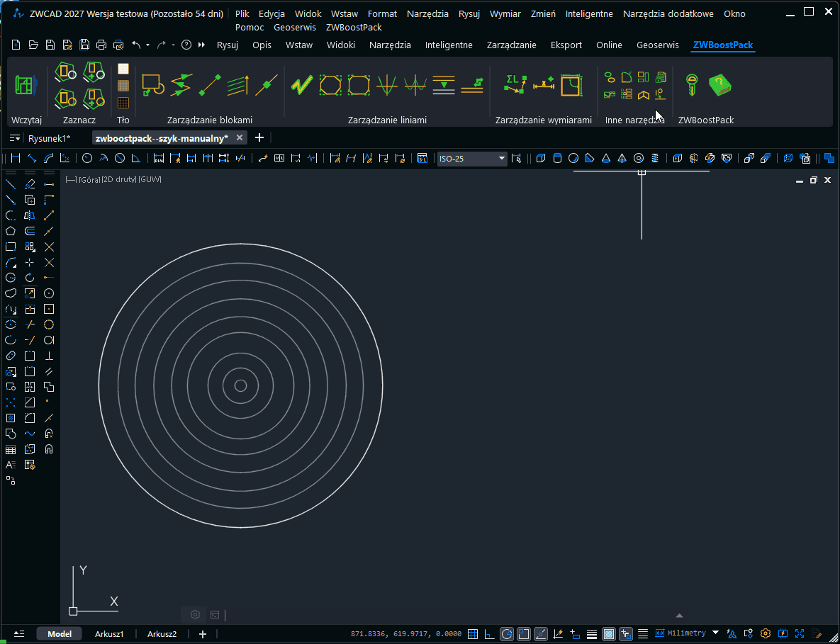The height and width of the screenshot is (644, 840).
Task: Close the zwboostpack--szyk-manualny drawing tab
Action: [x=240, y=137]
